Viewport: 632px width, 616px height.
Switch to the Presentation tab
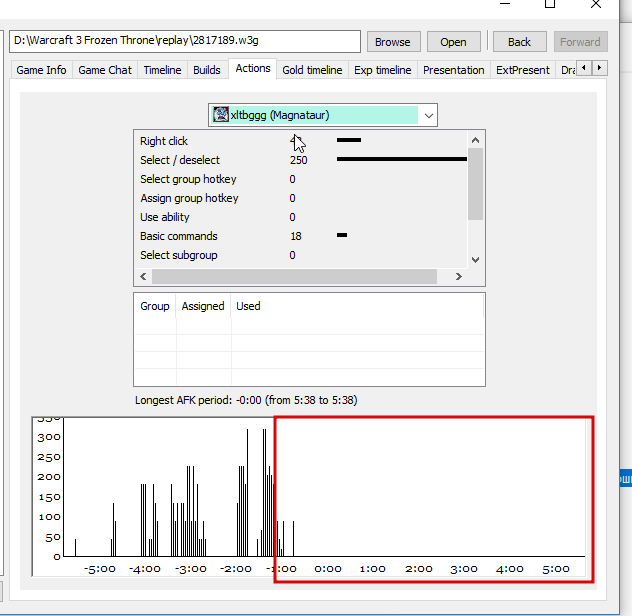tap(453, 70)
